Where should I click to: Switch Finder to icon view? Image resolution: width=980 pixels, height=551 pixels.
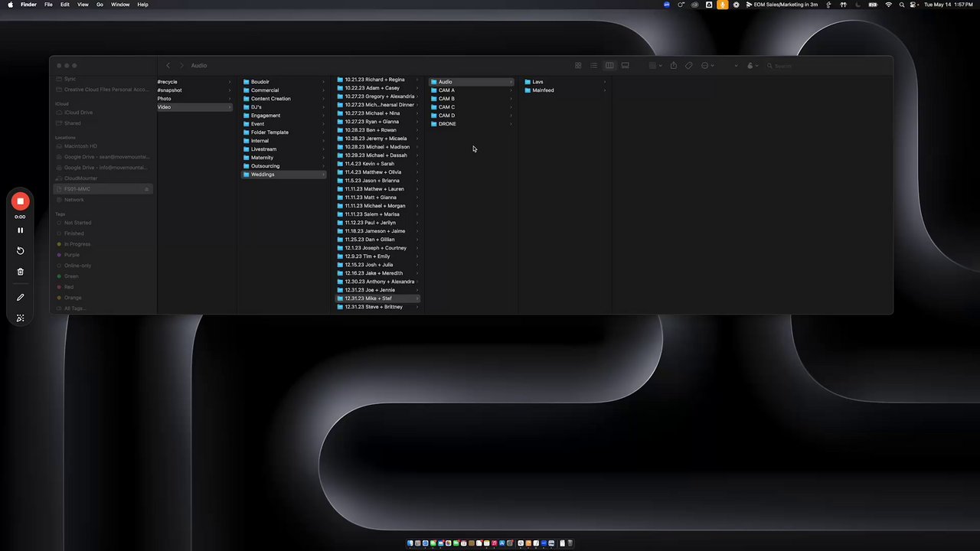578,66
